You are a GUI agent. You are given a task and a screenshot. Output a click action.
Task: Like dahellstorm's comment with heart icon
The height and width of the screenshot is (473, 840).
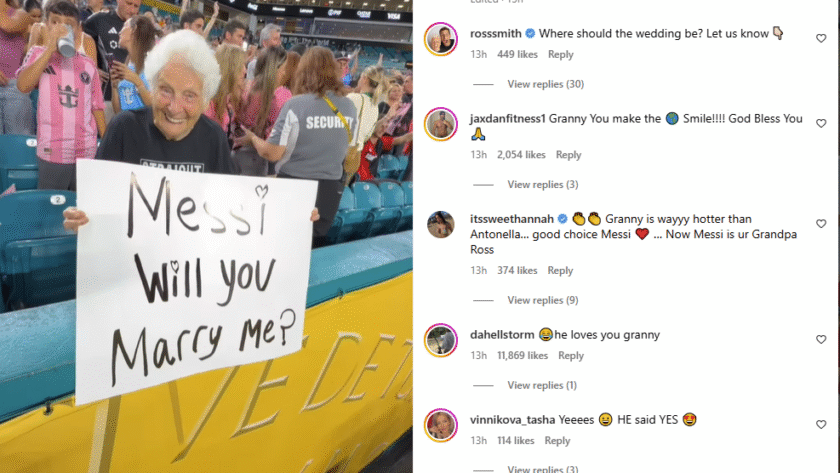tap(821, 340)
